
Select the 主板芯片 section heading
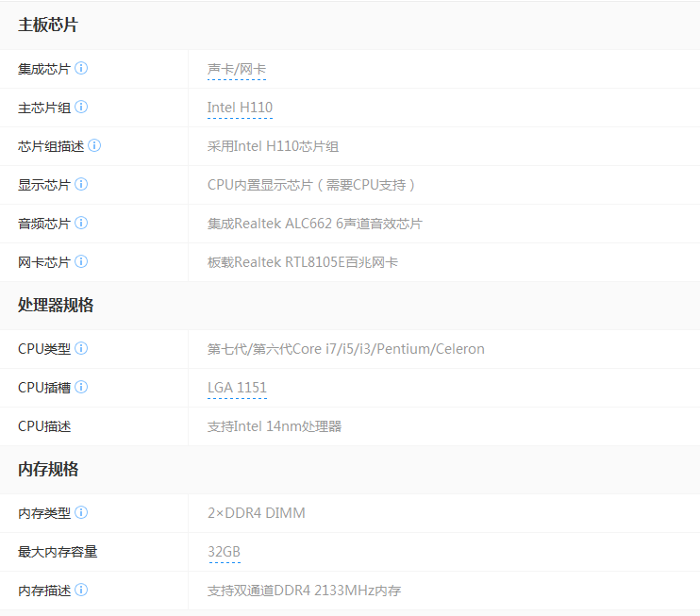[x=48, y=25]
